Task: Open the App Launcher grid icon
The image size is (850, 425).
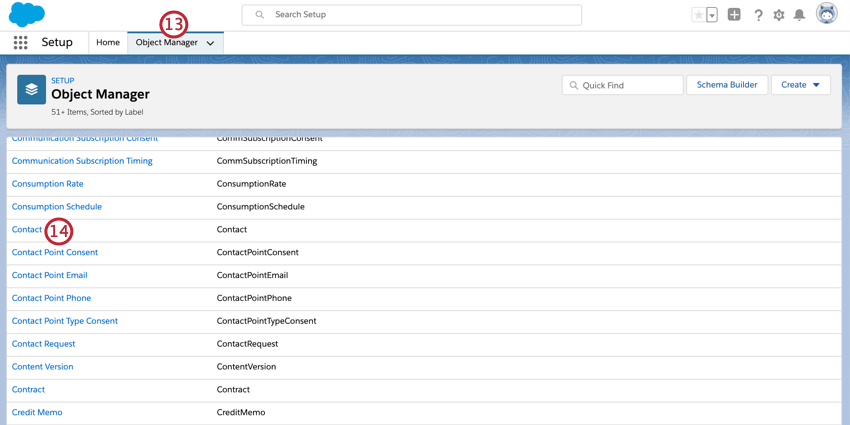Action: (20, 43)
